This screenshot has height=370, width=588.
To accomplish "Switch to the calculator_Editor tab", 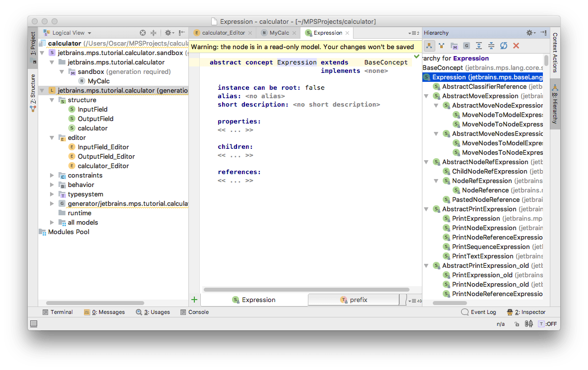I will pos(223,33).
